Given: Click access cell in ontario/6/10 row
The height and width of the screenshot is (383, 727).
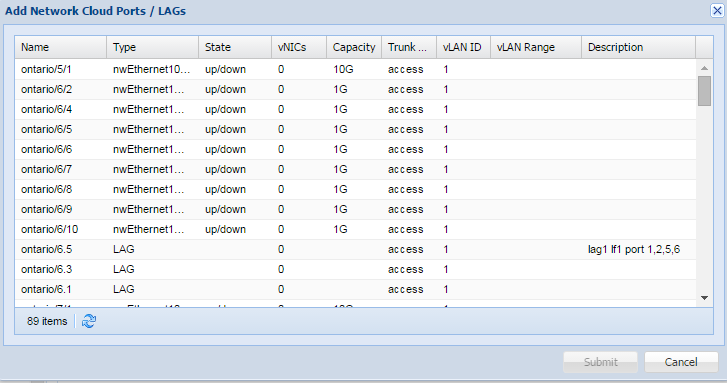Looking at the screenshot, I should [x=406, y=229].
